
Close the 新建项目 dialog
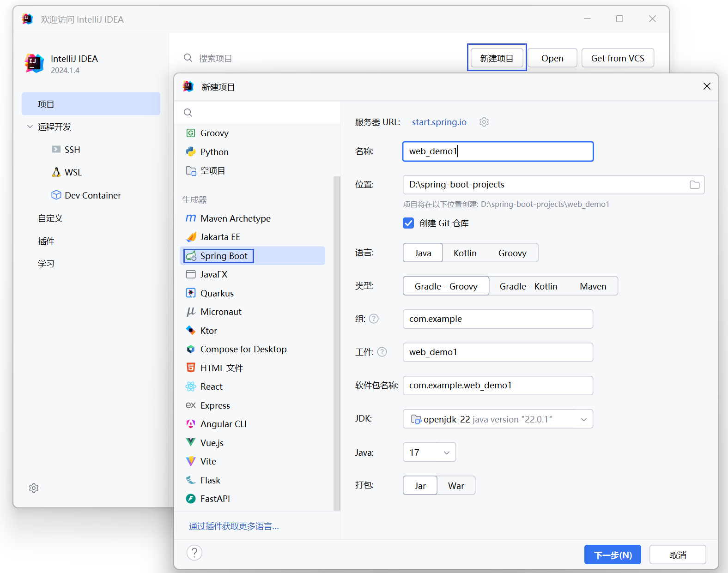click(x=707, y=86)
